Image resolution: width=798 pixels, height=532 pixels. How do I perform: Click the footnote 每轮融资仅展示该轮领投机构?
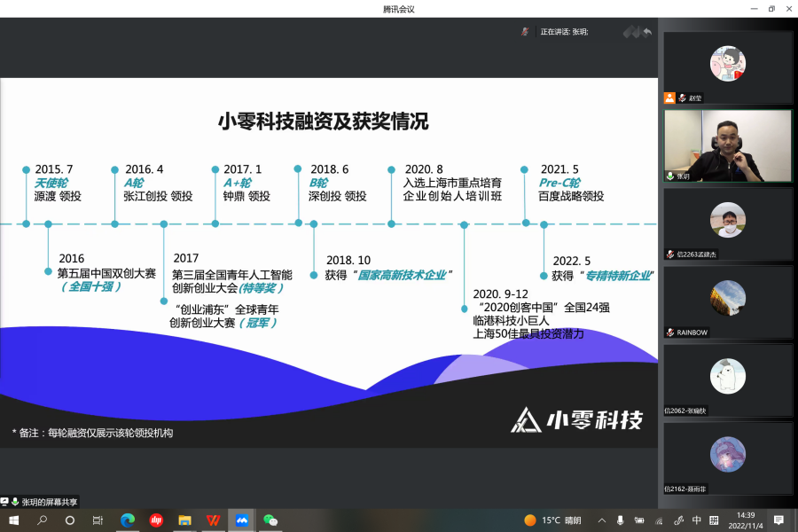click(111, 434)
